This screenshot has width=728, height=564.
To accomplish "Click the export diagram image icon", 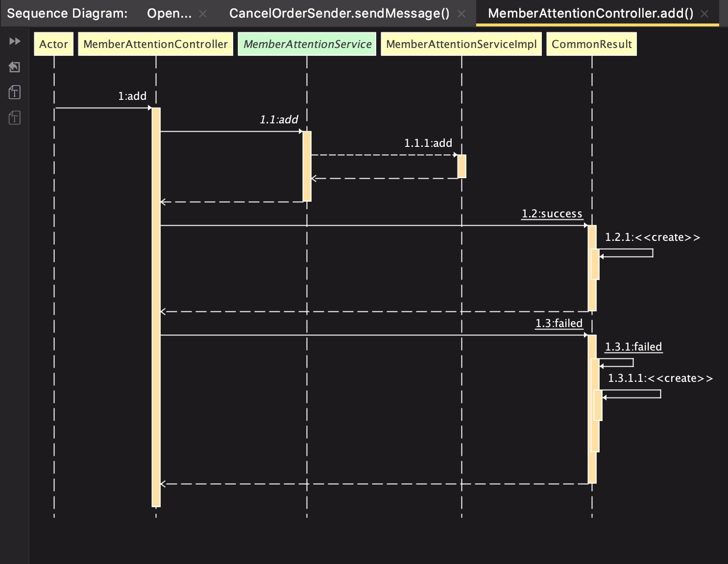I will [x=15, y=67].
